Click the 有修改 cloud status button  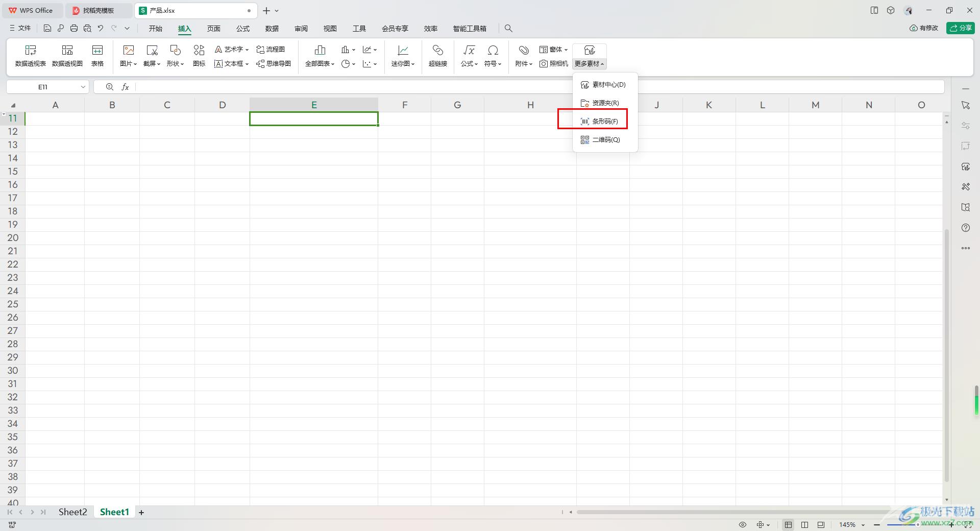tap(924, 28)
